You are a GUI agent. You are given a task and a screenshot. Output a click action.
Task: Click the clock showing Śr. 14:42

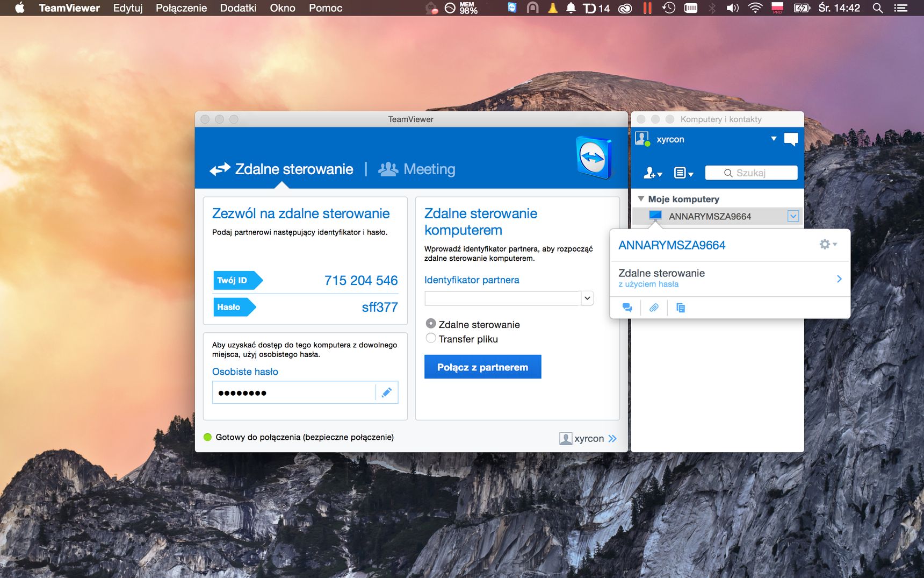(x=839, y=8)
